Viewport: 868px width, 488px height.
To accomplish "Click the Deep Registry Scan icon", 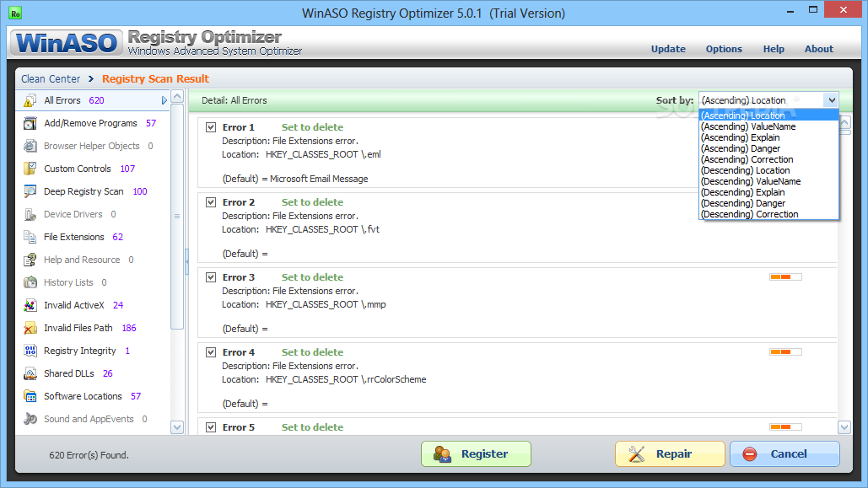I will click(x=30, y=191).
